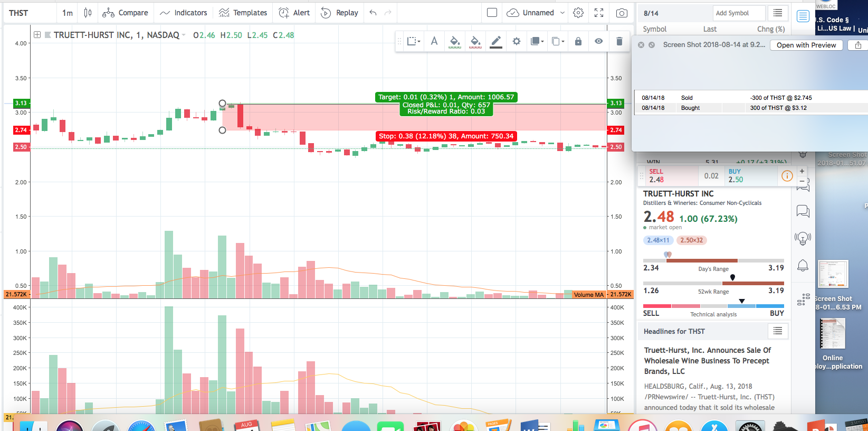The height and width of the screenshot is (431, 868).
Task: Open the candlestick chart style selector
Action: pyautogui.click(x=88, y=13)
